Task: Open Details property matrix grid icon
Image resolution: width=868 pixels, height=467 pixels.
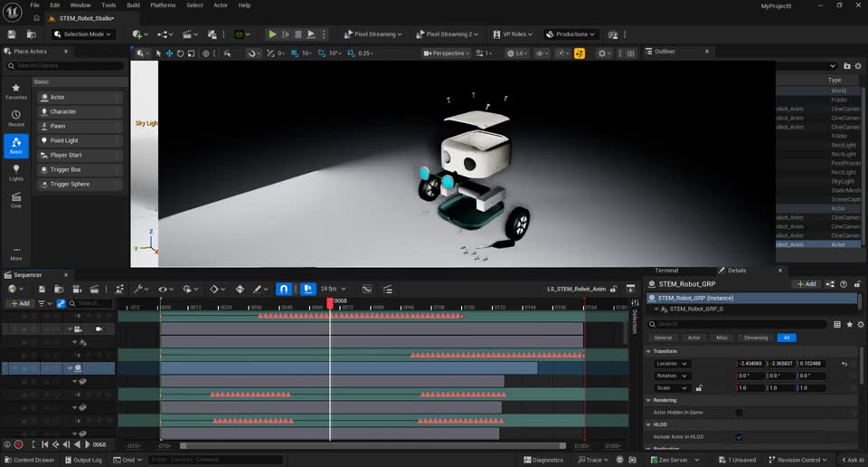Action: coord(837,324)
